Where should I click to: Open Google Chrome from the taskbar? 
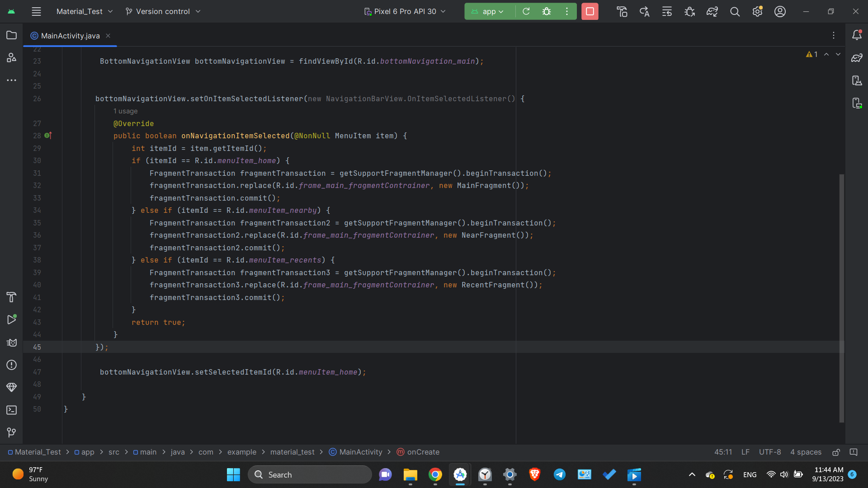(x=435, y=474)
